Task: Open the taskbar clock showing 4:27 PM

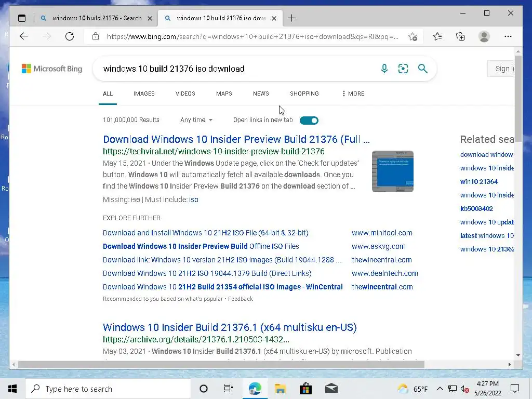Action: [x=487, y=389]
